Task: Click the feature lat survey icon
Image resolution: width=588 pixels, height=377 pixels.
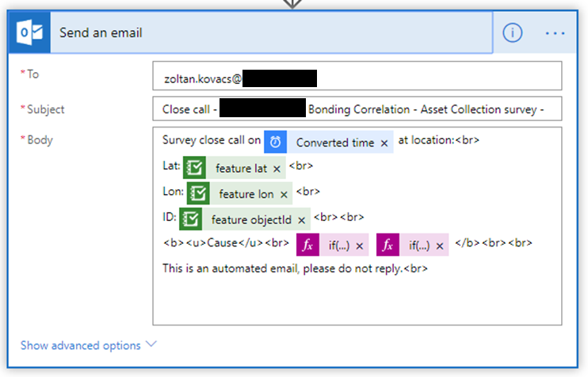Action: (194, 168)
